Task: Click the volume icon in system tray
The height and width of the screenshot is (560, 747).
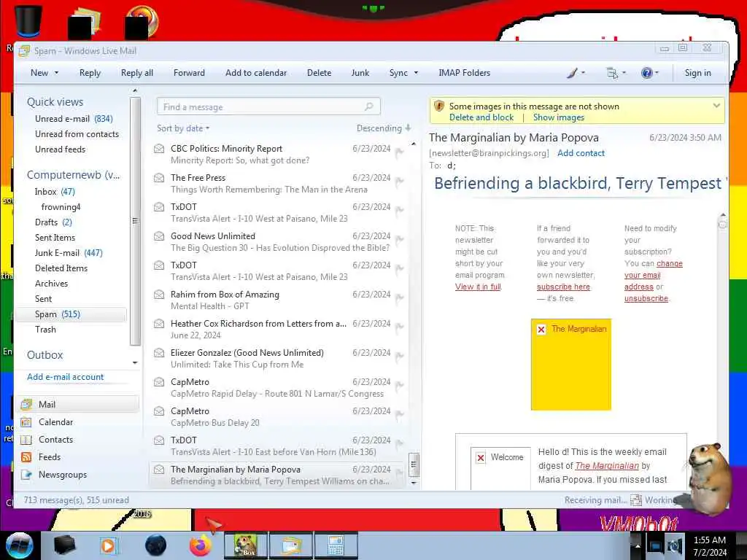Action: (x=675, y=545)
